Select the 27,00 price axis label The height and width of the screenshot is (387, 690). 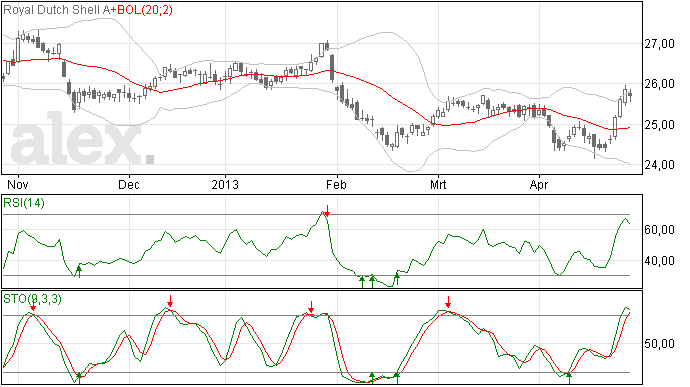tap(659, 44)
